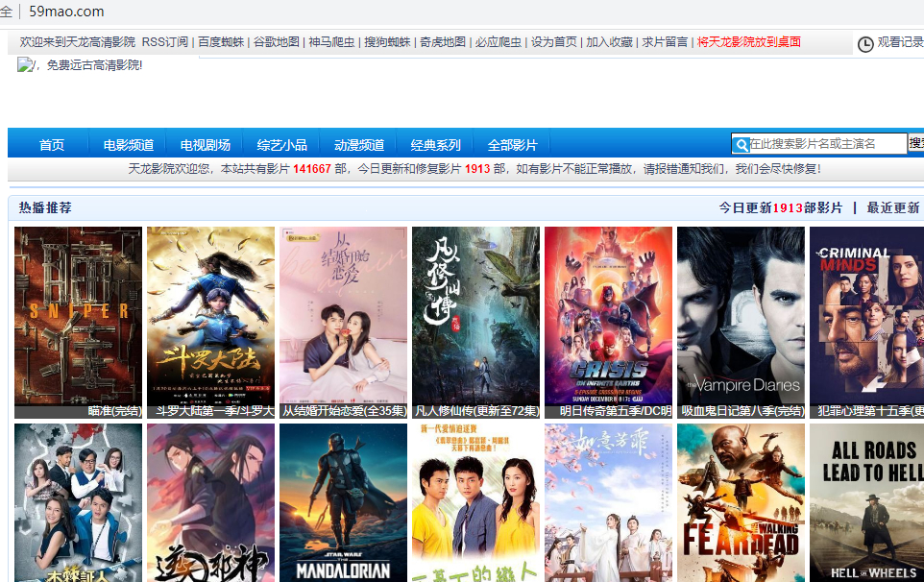Open the RSS订阅 link
The height and width of the screenshot is (582, 924).
[x=165, y=42]
